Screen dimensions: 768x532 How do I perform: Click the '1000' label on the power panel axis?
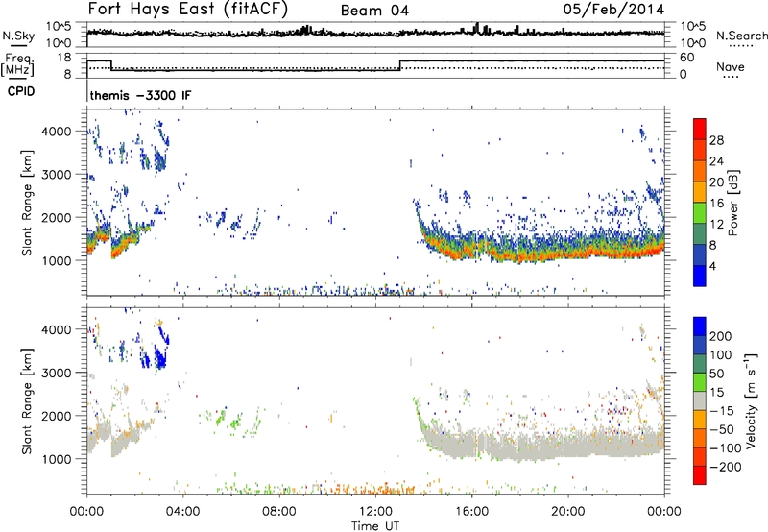coord(56,260)
